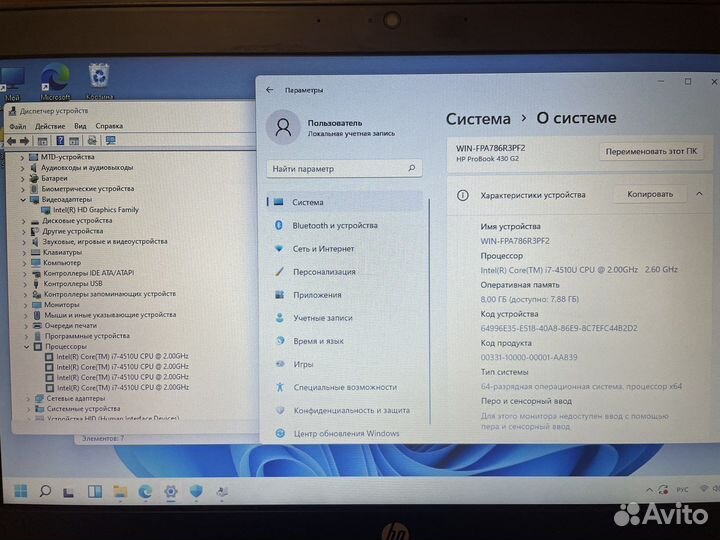Click the Back arrow in Device Manager toolbar
The width and height of the screenshot is (720, 540).
[x=11, y=141]
